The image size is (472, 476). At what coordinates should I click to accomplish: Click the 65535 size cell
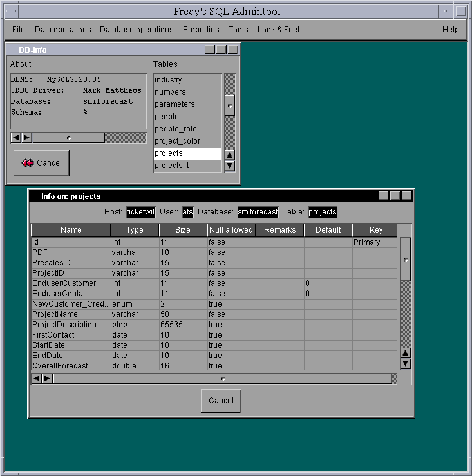pyautogui.click(x=183, y=325)
